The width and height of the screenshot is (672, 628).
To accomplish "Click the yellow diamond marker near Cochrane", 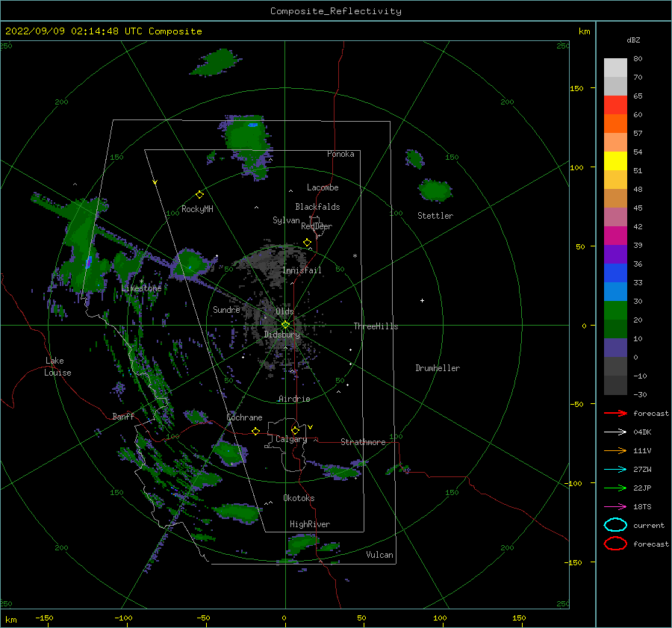I will [x=255, y=431].
